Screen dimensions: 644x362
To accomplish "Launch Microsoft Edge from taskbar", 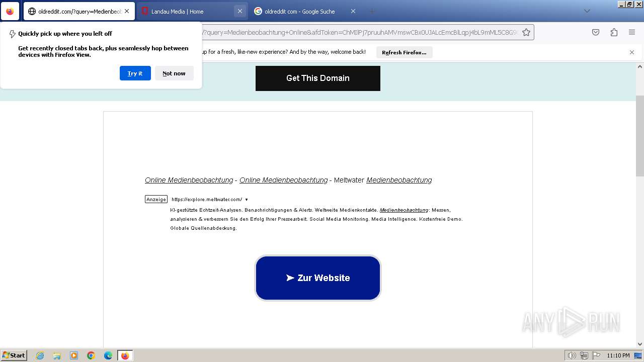I will point(108,355).
